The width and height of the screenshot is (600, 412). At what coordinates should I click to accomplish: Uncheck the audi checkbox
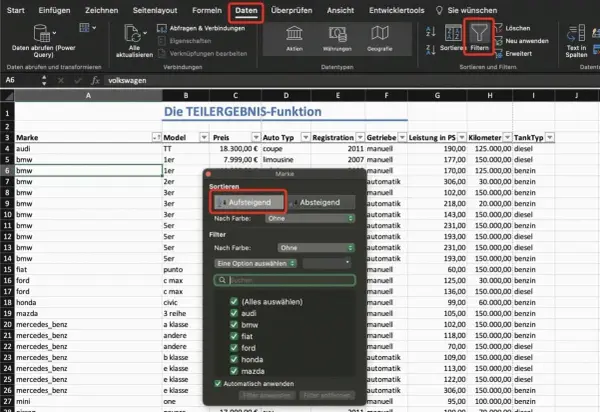[x=234, y=313]
